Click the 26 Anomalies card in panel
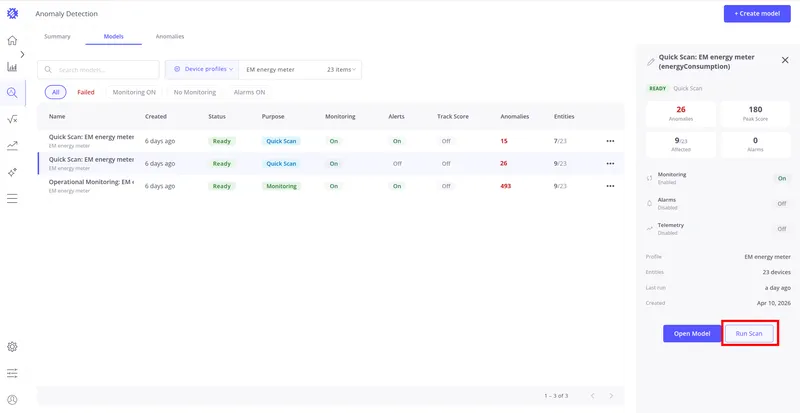 (x=681, y=114)
